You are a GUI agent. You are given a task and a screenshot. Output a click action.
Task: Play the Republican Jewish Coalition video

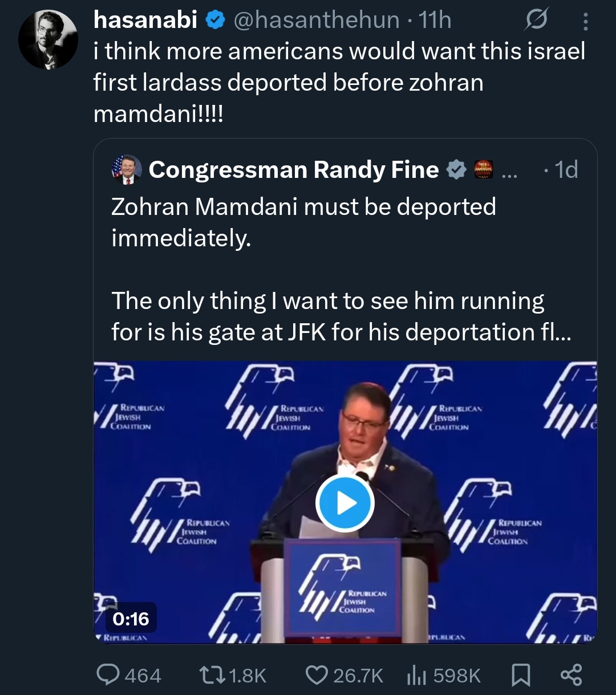click(345, 503)
